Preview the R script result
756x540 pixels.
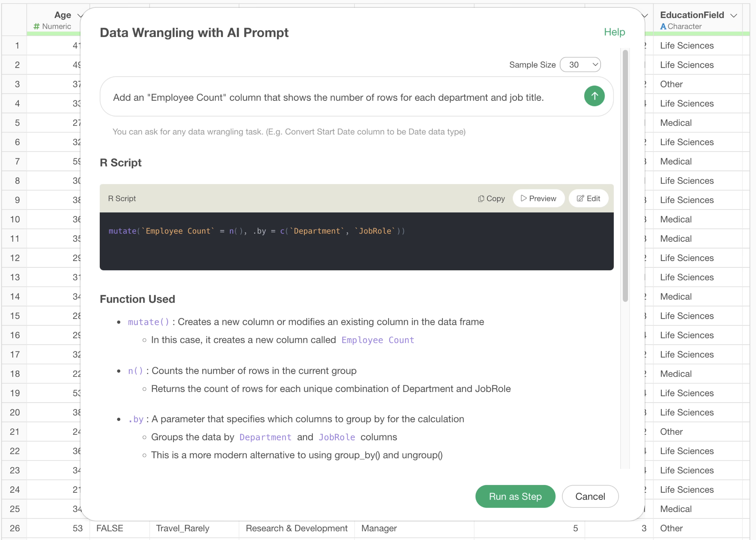(x=538, y=198)
